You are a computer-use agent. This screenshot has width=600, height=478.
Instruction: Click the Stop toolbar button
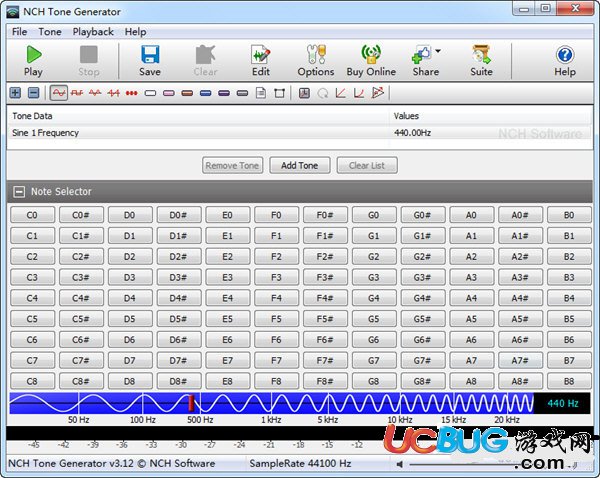(x=89, y=61)
